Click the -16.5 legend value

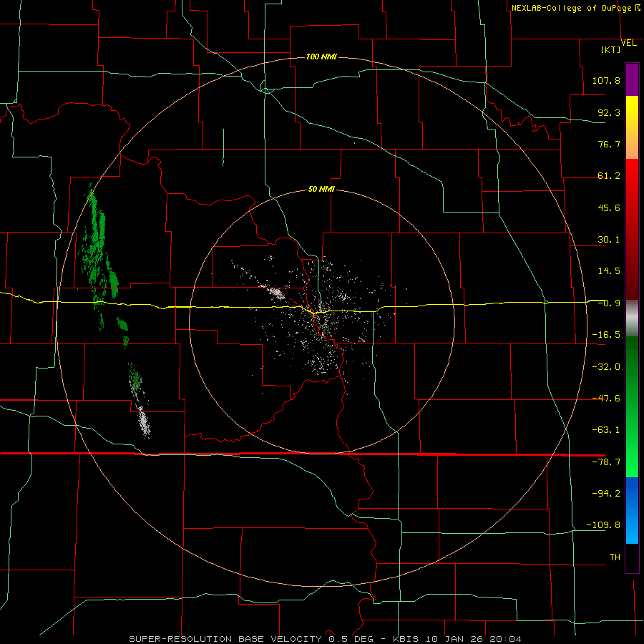coord(606,335)
